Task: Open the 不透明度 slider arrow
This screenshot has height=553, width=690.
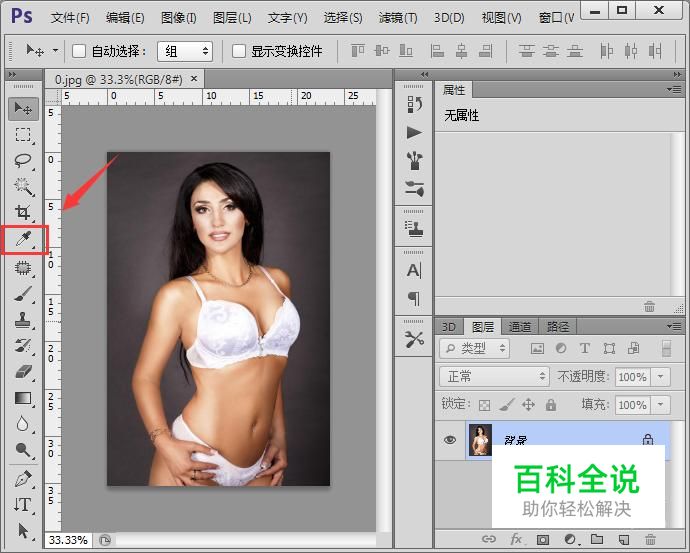Action: 661,377
